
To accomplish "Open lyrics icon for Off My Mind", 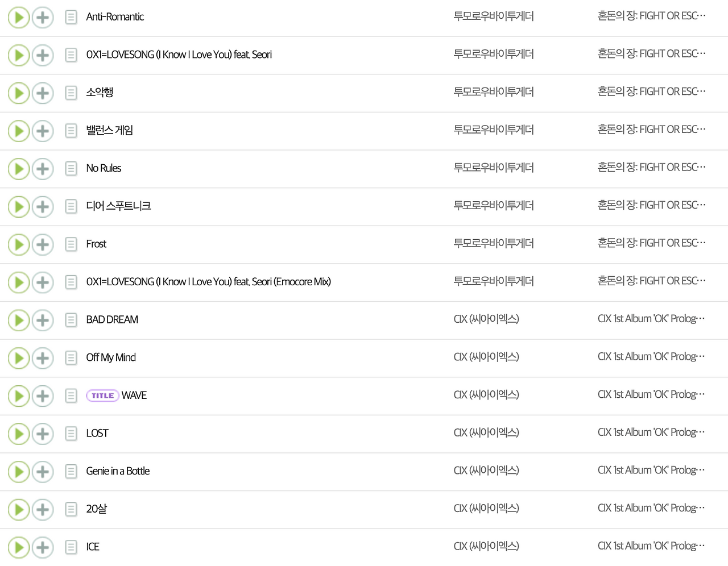I will pyautogui.click(x=71, y=358).
